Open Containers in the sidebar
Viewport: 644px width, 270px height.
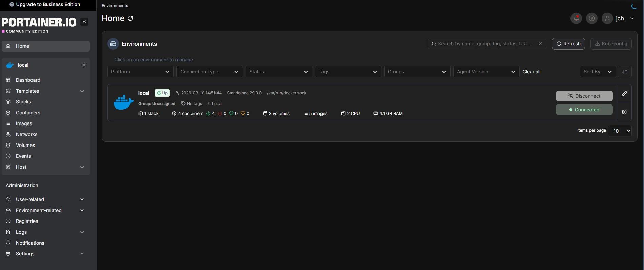click(x=28, y=113)
